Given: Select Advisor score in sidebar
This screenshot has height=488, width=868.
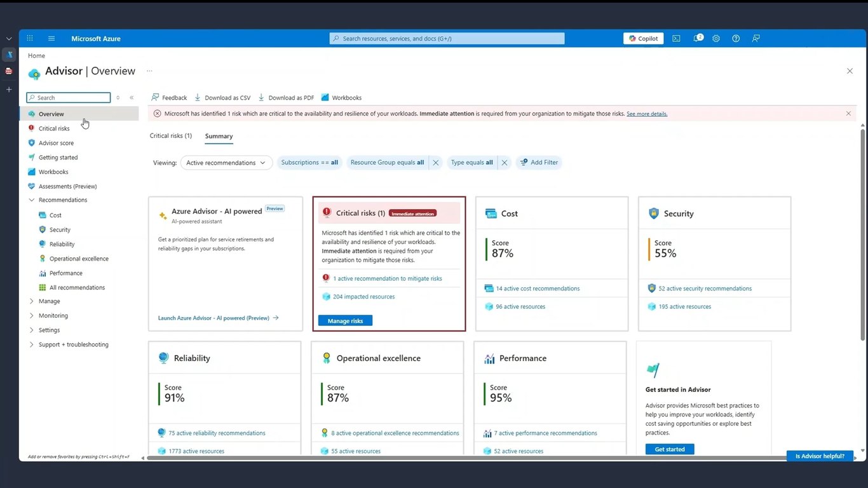Looking at the screenshot, I should pyautogui.click(x=56, y=143).
